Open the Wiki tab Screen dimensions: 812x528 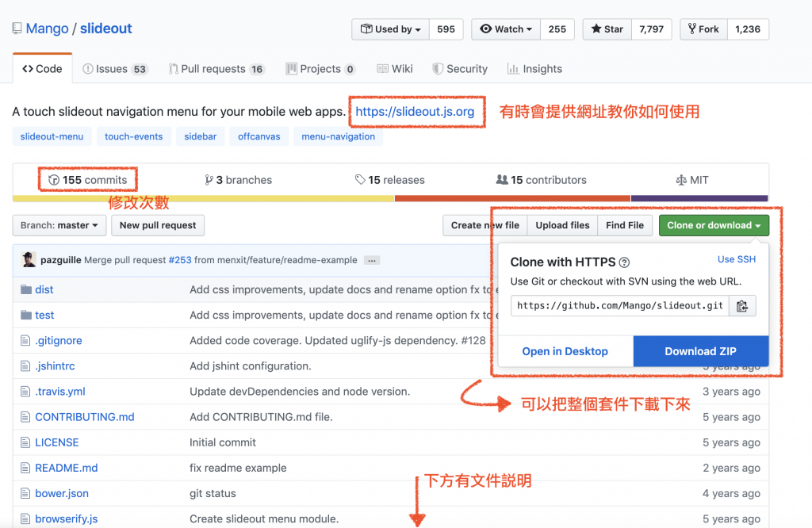(395, 69)
